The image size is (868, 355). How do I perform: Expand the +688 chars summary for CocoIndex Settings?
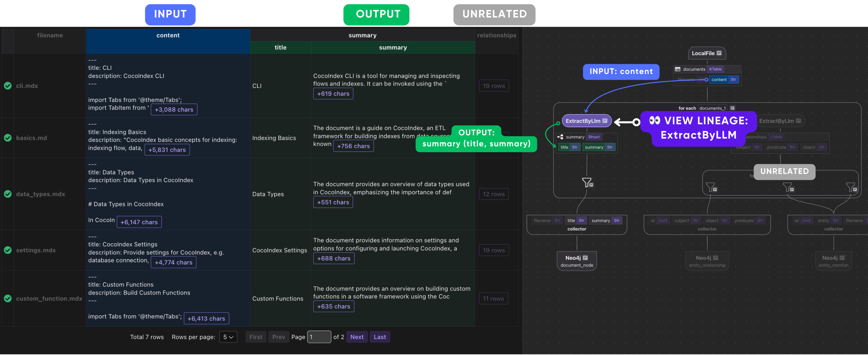click(x=334, y=259)
